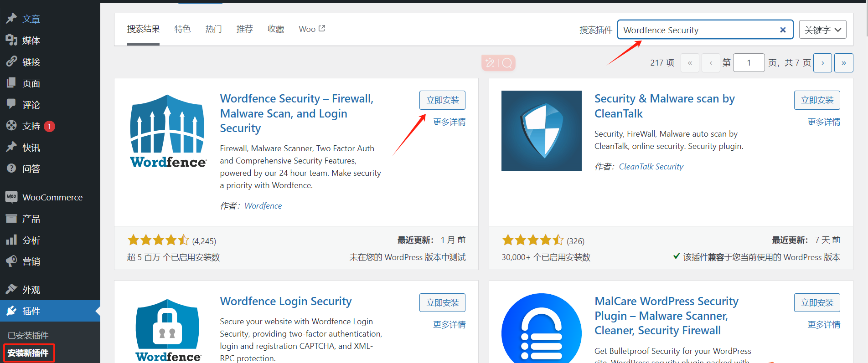The image size is (868, 363).
Task: Open the 文章 (Posts) section in sidebar
Action: coord(31,19)
